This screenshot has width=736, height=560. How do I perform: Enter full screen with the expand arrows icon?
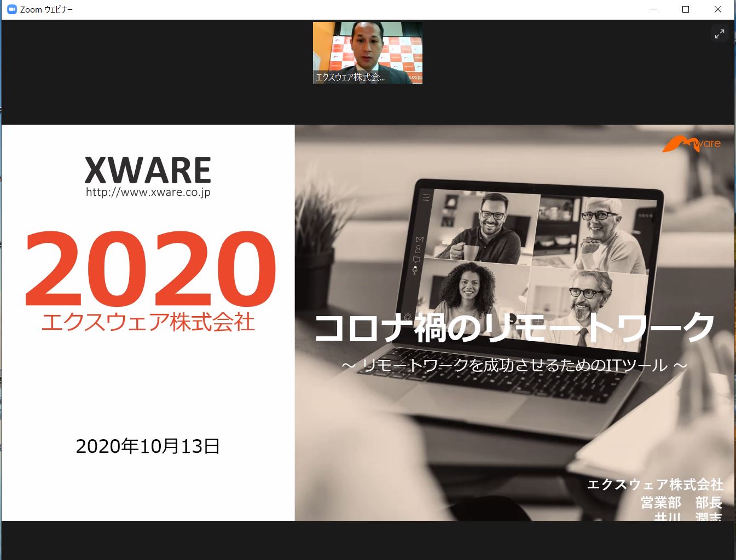click(719, 34)
